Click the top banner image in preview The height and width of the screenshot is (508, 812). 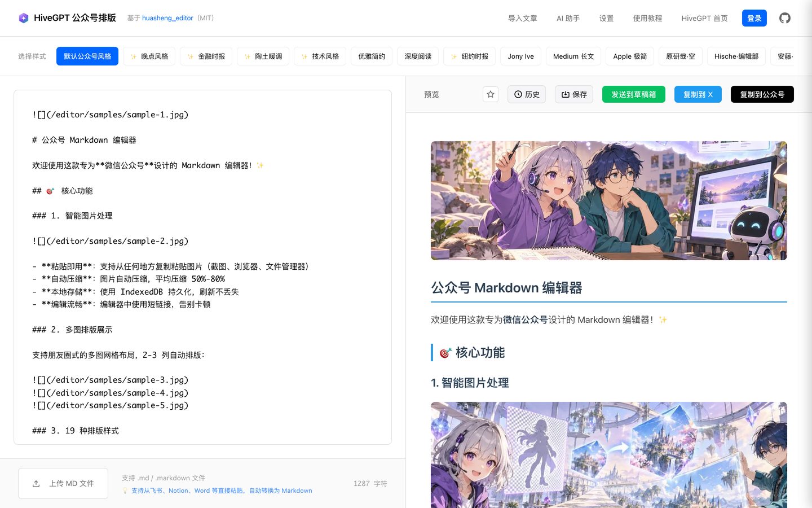609,200
